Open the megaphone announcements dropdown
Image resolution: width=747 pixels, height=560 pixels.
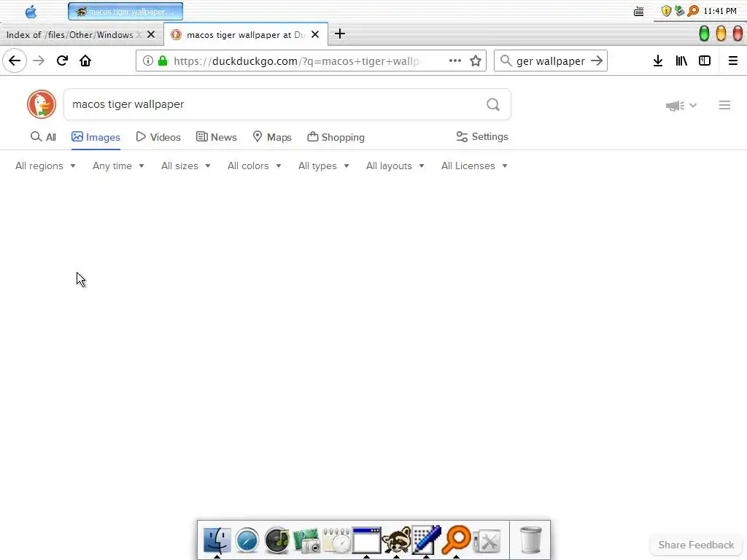click(x=681, y=106)
